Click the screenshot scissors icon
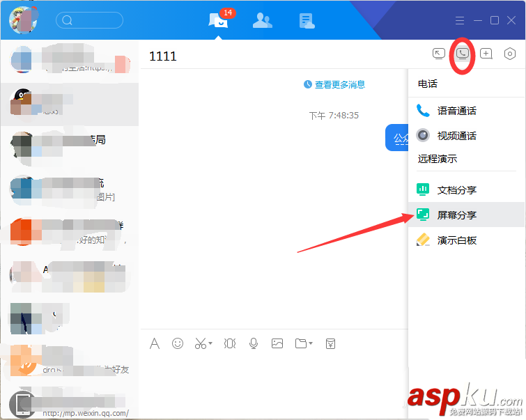 point(201,343)
